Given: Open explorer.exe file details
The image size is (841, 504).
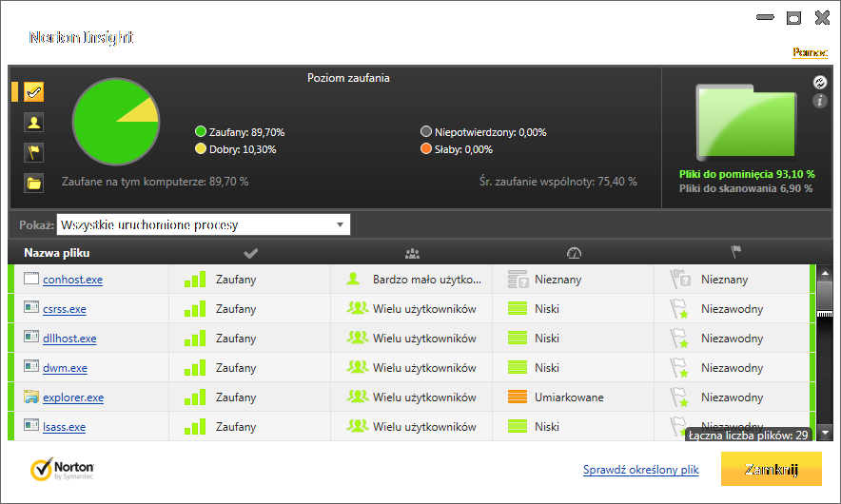Looking at the screenshot, I should click(73, 397).
